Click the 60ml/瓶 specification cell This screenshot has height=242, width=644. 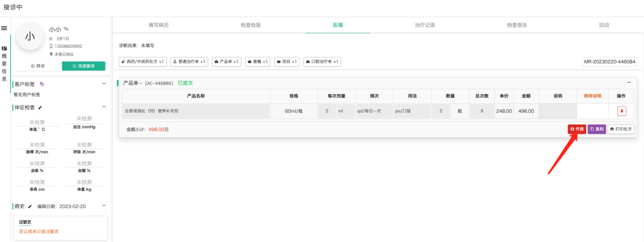coord(294,111)
